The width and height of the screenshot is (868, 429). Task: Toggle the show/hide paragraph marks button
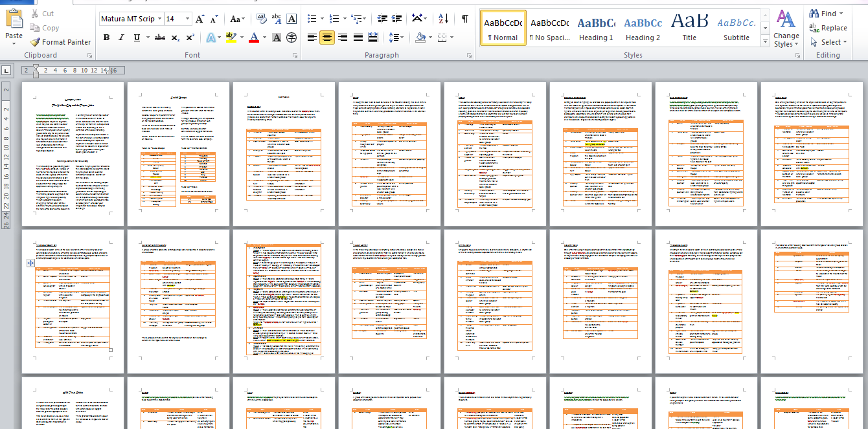coord(465,19)
